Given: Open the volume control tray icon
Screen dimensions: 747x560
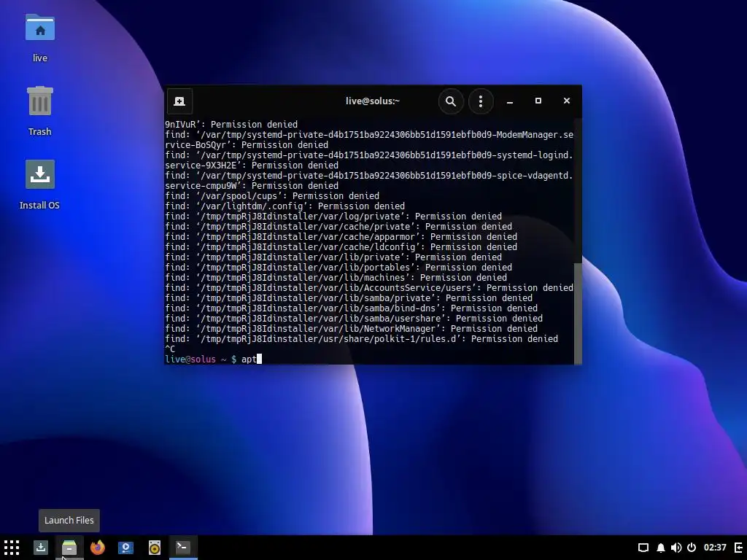Looking at the screenshot, I should (676, 548).
